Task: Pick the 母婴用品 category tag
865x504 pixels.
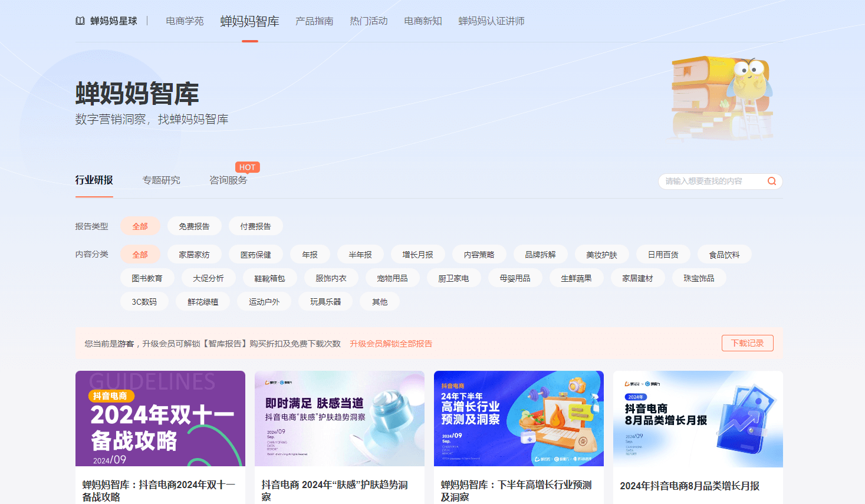Action: [515, 278]
